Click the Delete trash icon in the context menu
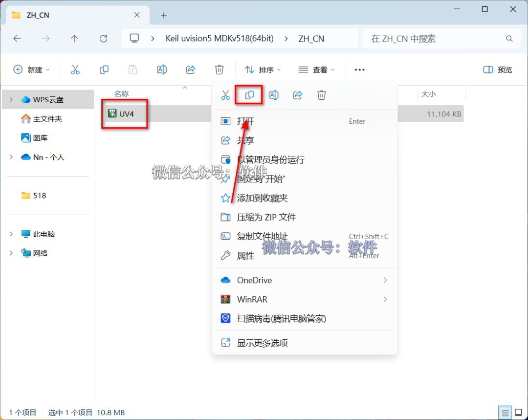This screenshot has height=420, width=528. [x=322, y=95]
